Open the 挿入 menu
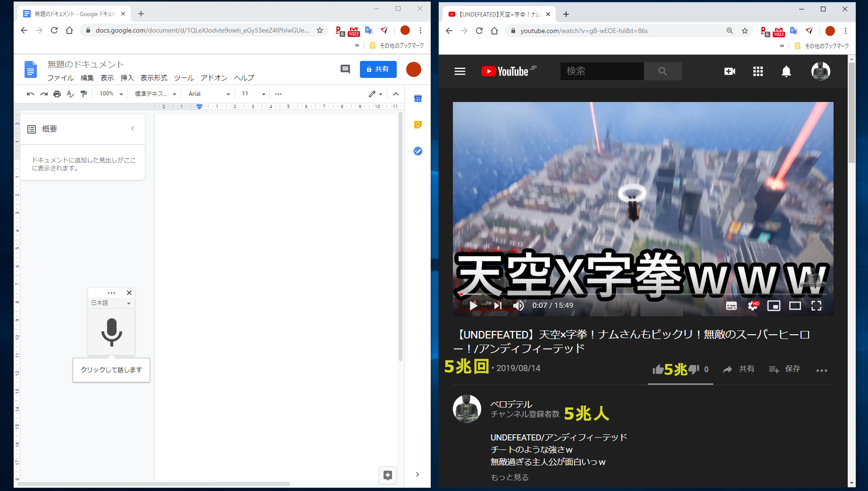 pos(127,78)
